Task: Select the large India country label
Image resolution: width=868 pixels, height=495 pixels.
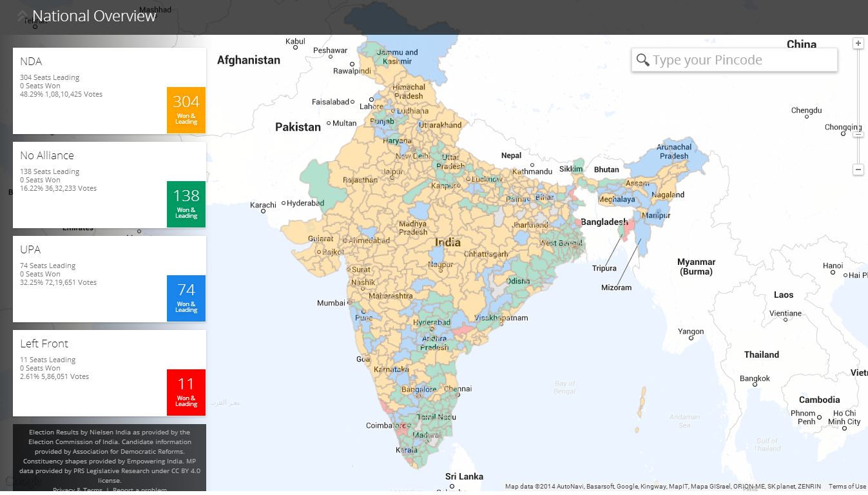Action: tap(448, 242)
